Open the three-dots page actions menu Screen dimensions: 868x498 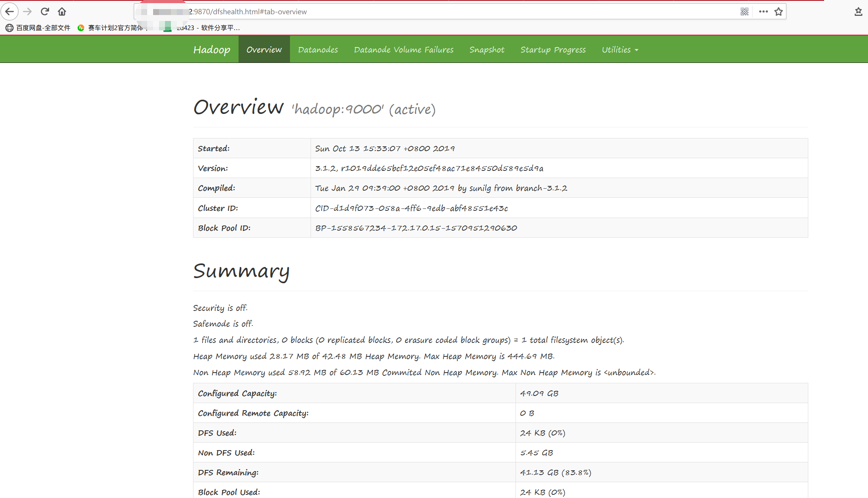coord(763,11)
